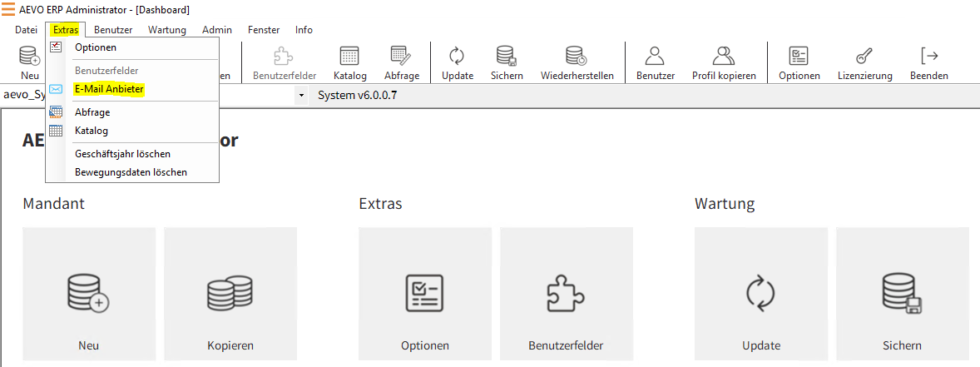Screen dimensions: 980x367
Task: Select Katalog in the Extras menu
Action: (x=132, y=131)
